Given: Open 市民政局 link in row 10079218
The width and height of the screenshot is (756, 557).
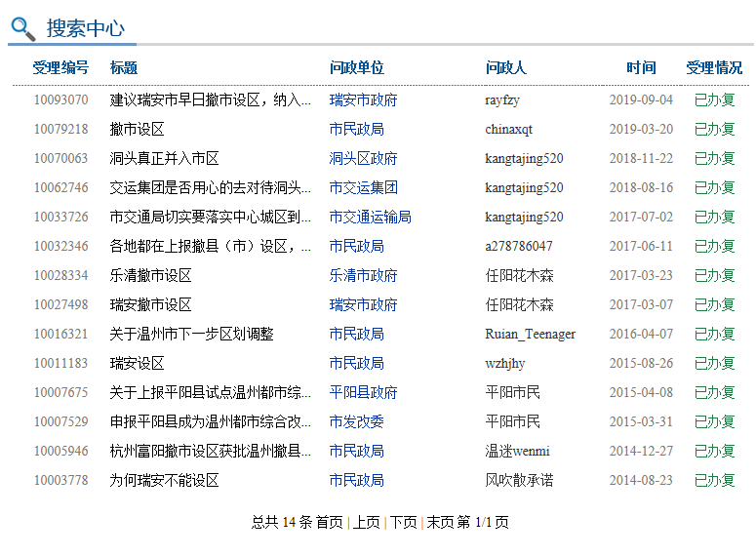Looking at the screenshot, I should (x=356, y=129).
